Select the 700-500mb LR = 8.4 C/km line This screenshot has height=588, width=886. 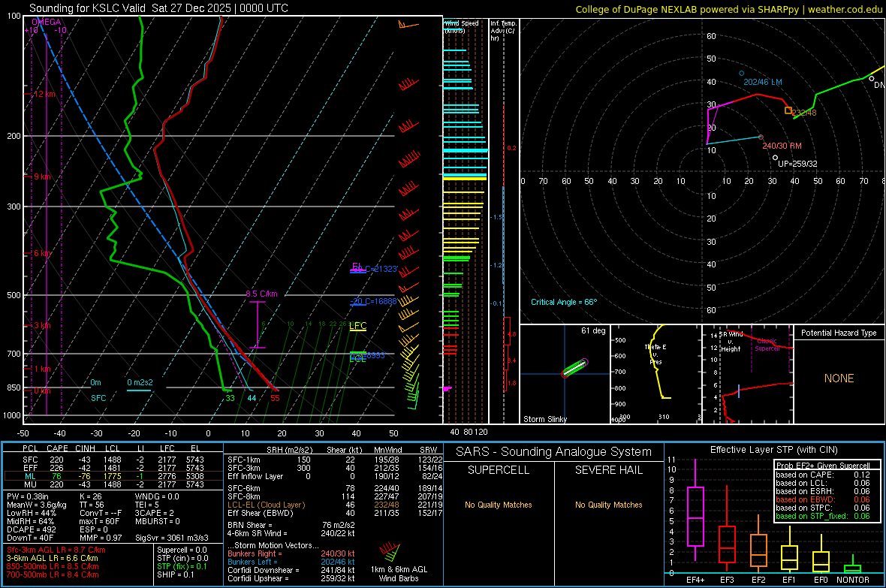click(53, 574)
